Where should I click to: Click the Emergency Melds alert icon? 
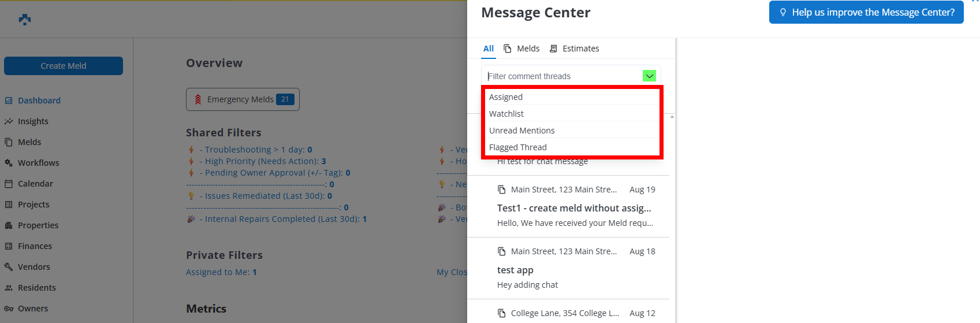[198, 99]
